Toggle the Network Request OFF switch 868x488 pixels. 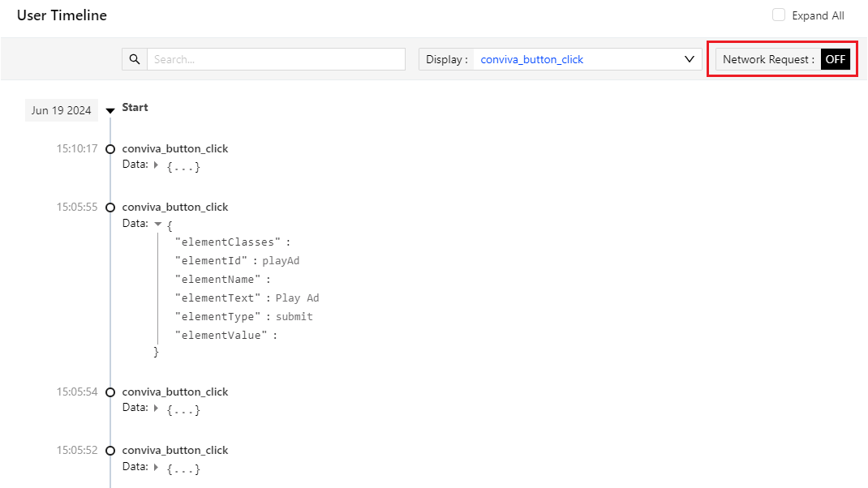click(835, 59)
